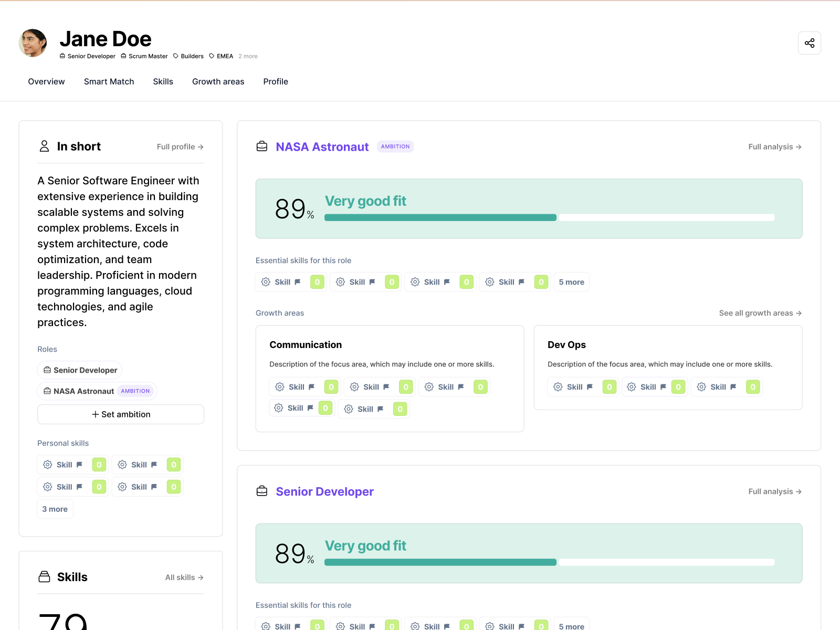Open the Full profile link

pos(180,147)
